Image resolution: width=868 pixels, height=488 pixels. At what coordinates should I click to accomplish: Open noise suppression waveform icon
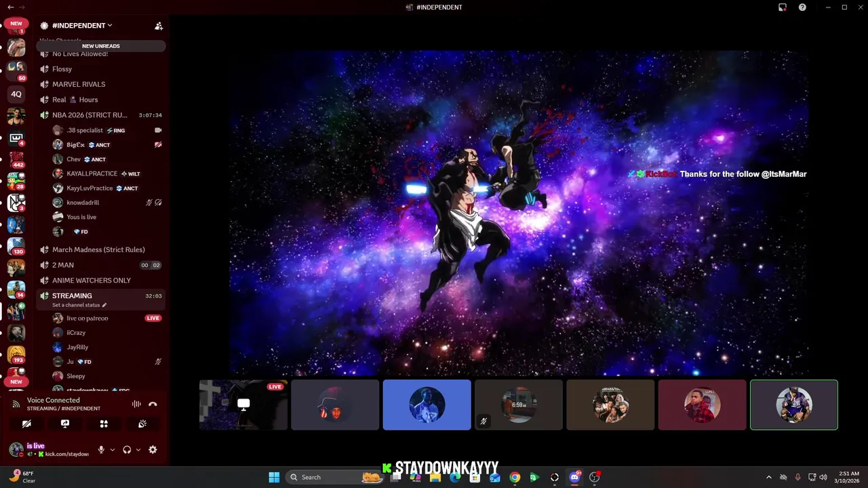136,404
